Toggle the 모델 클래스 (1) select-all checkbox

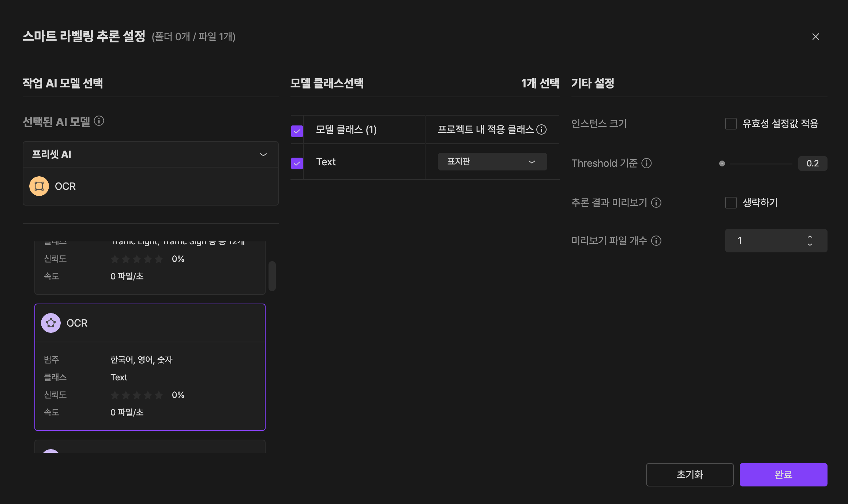(297, 131)
